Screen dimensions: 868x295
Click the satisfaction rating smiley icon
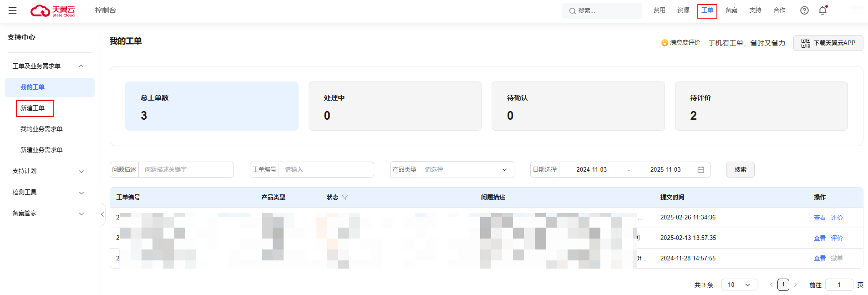[665, 43]
